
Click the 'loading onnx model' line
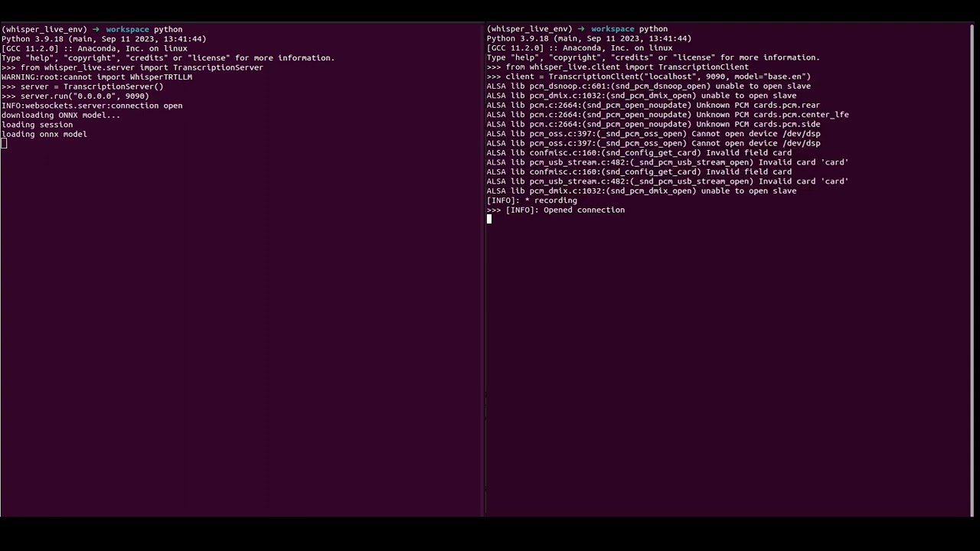(44, 134)
